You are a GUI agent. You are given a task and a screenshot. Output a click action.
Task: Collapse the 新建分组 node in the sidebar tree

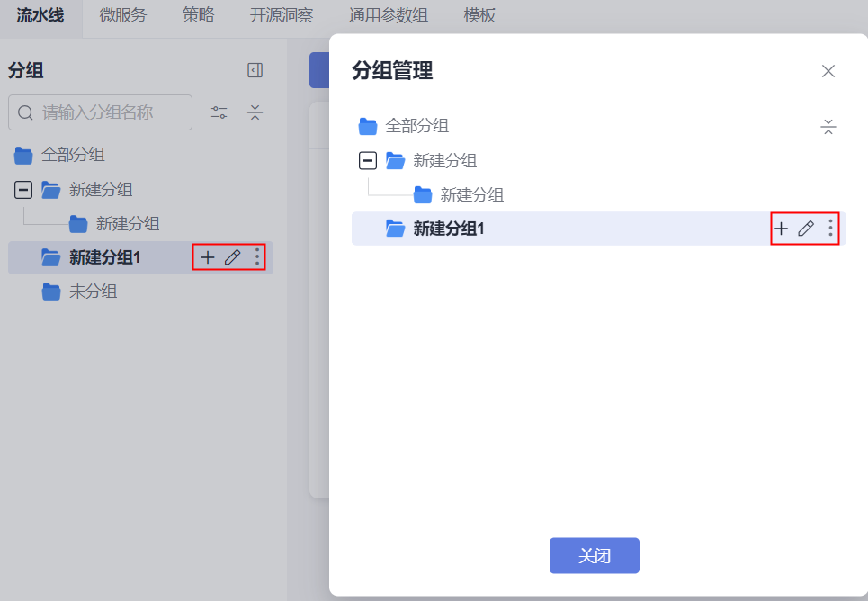[x=23, y=190]
